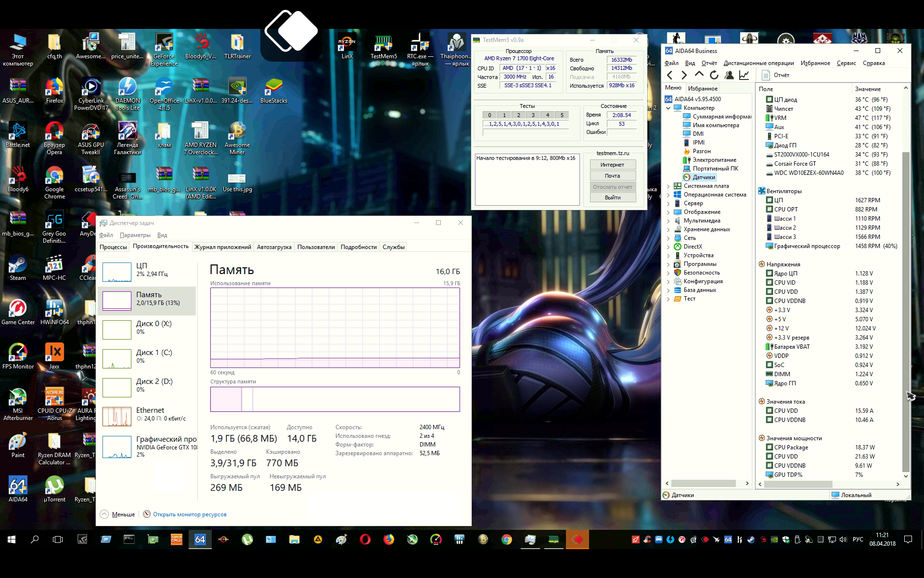Image resolution: width=924 pixels, height=578 pixels.
Task: Click the AIDA64 icon on the taskbar
Action: click(x=200, y=539)
